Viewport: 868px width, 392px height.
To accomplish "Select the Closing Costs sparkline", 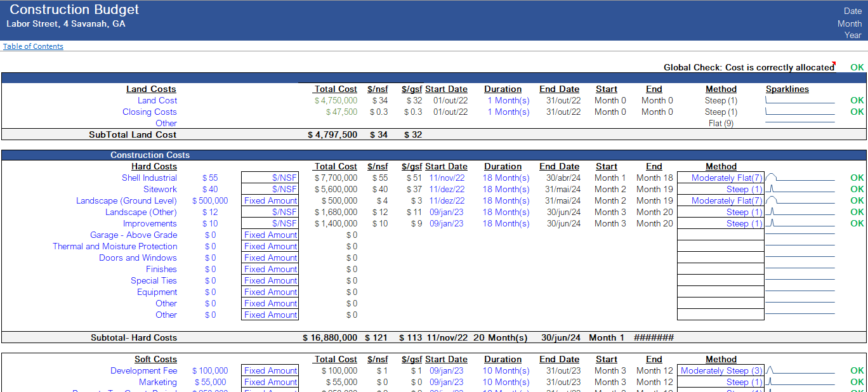I will [x=800, y=112].
